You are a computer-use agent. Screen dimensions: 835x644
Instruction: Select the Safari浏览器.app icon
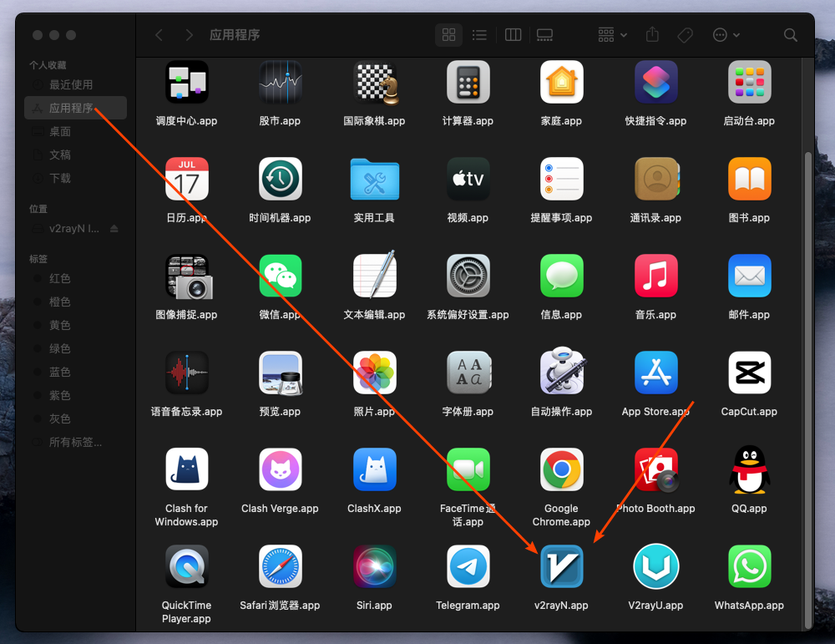[280, 566]
